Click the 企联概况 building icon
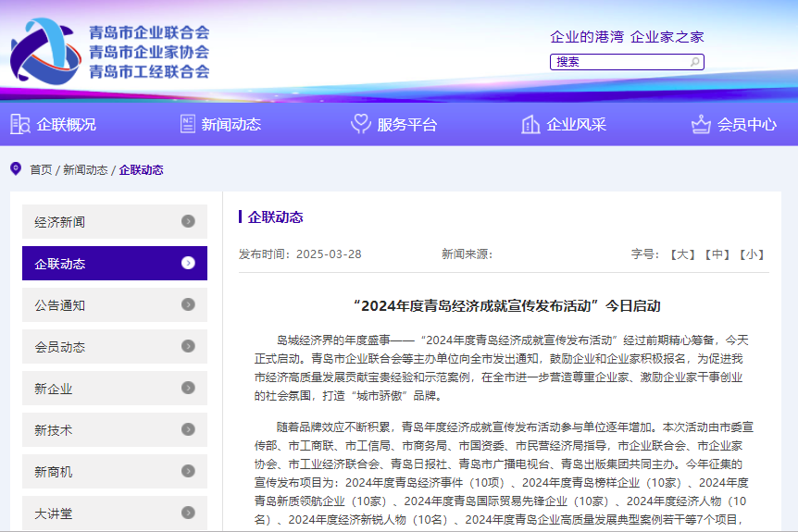798x532 pixels. point(19,124)
